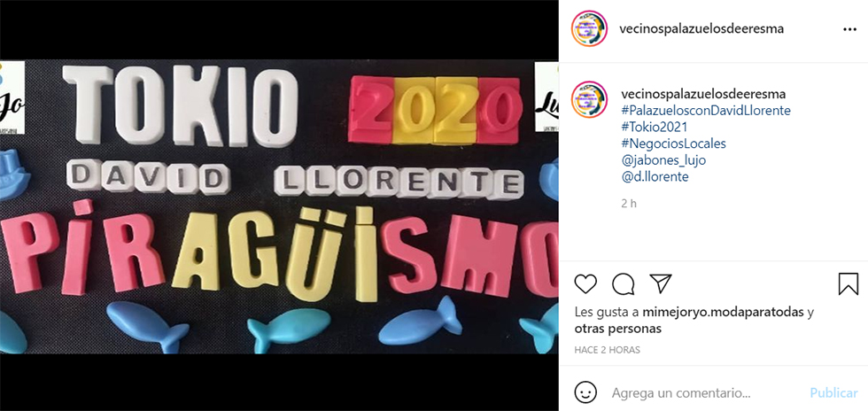This screenshot has width=868, height=411.
Task: Save post with bookmark icon
Action: tap(849, 283)
